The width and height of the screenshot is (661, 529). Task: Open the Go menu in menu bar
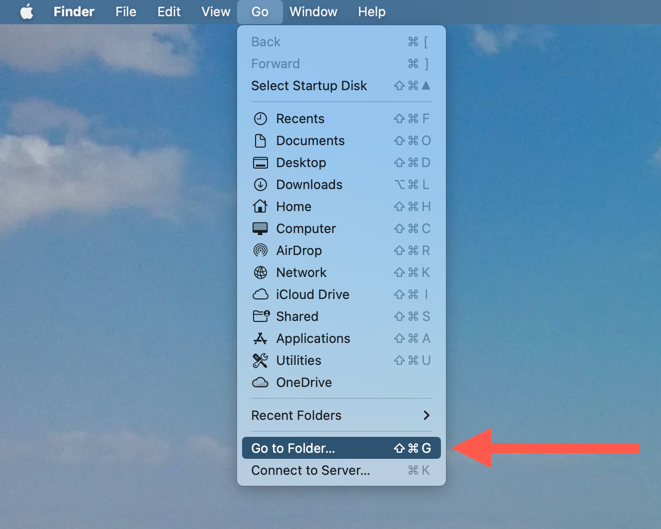tap(260, 12)
